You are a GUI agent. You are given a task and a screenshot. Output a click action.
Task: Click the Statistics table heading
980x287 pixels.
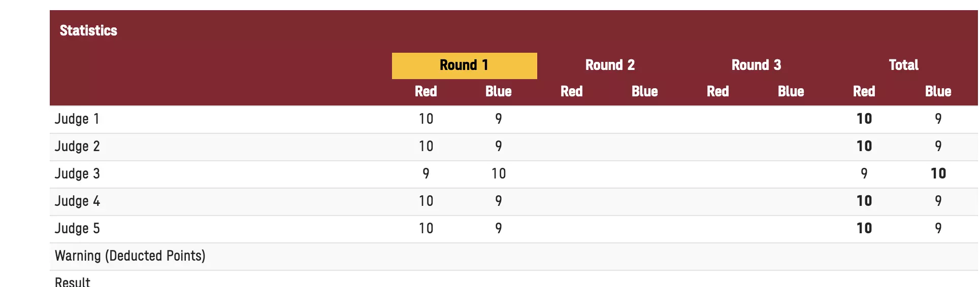[88, 30]
